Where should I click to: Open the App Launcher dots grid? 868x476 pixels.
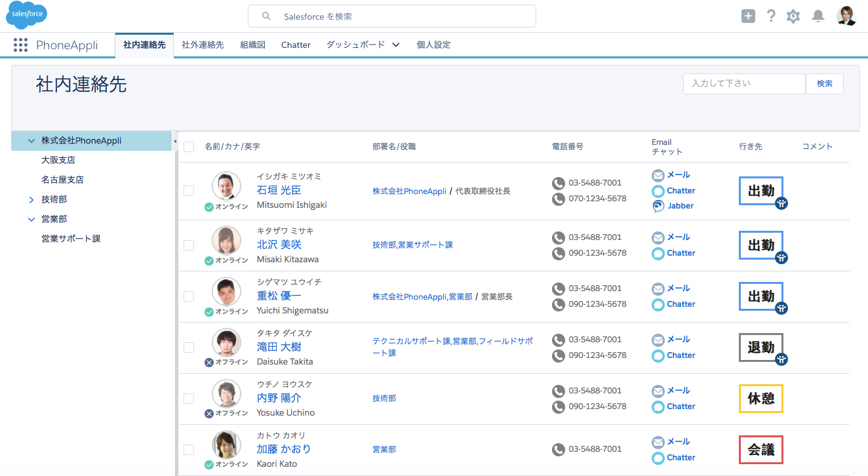coord(20,45)
